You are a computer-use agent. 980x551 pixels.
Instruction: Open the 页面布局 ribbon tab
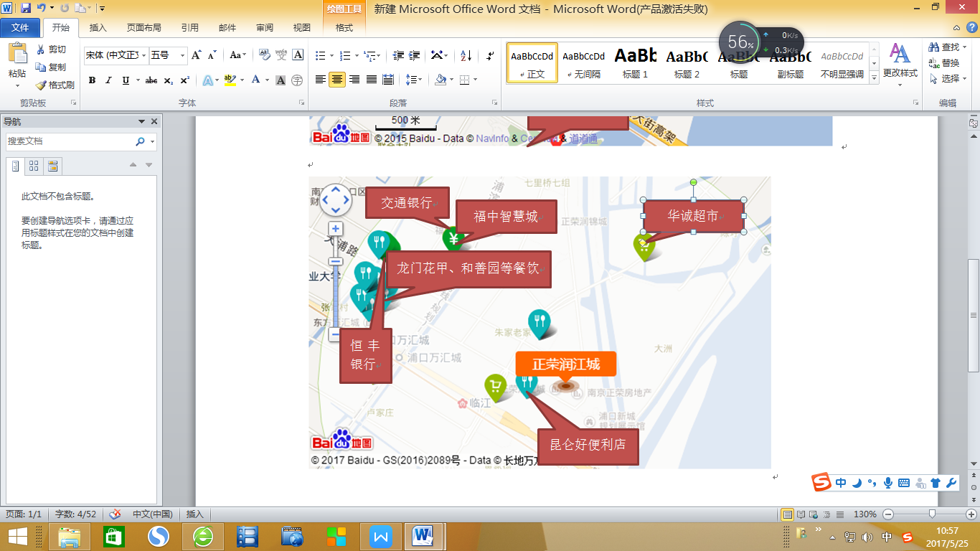143,28
